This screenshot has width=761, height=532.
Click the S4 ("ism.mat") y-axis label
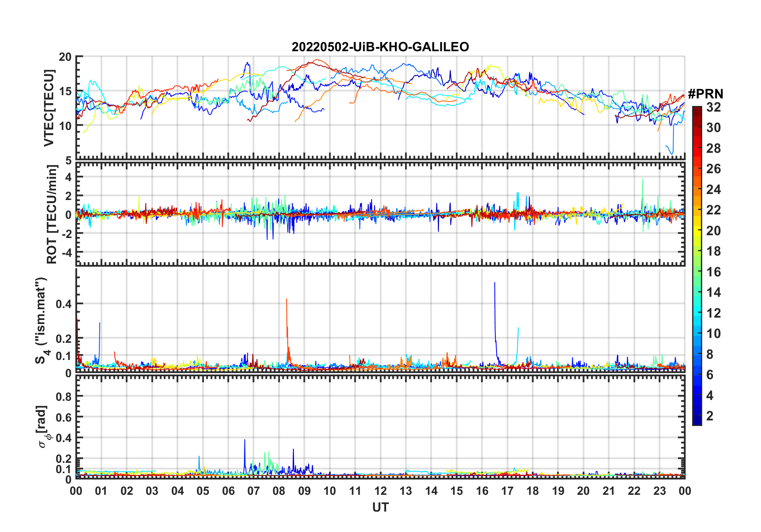[42, 320]
